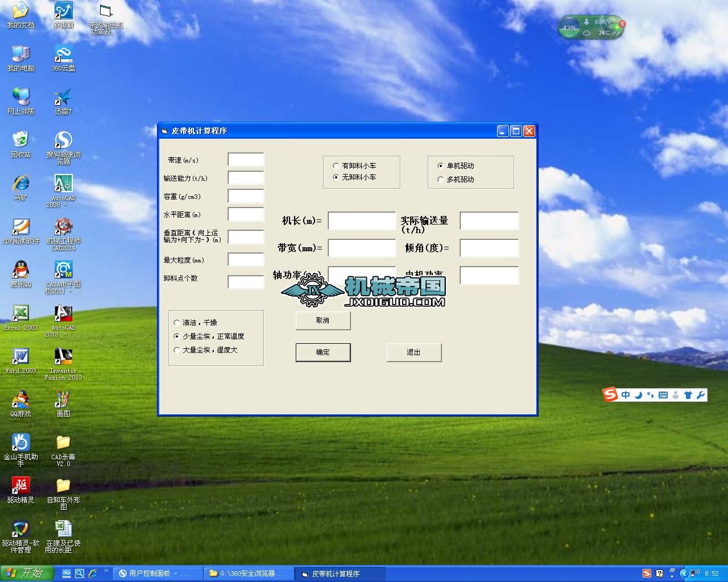Select the 网上邻居 desktop icon
The image size is (728, 582).
pyautogui.click(x=20, y=102)
